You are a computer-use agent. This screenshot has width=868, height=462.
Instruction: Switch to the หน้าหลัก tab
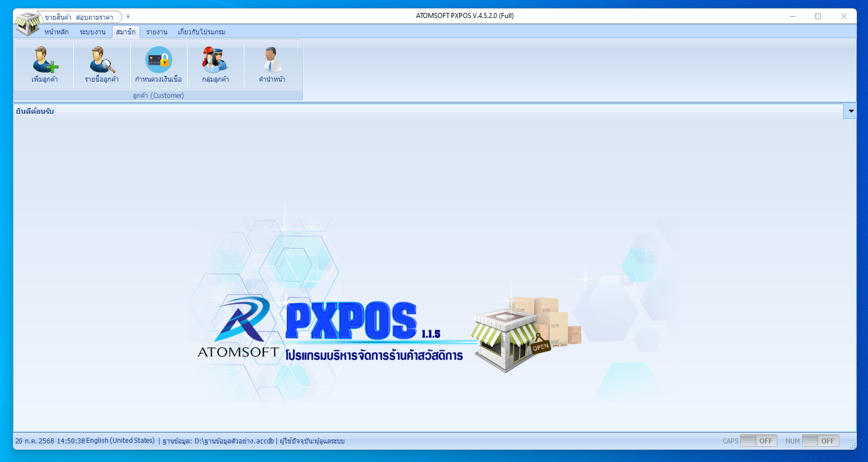56,32
